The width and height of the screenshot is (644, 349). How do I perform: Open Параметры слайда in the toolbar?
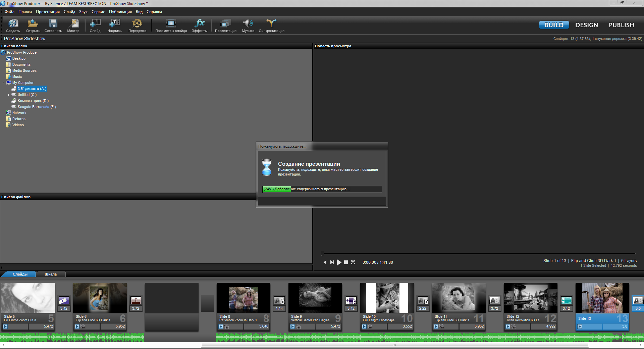(171, 23)
